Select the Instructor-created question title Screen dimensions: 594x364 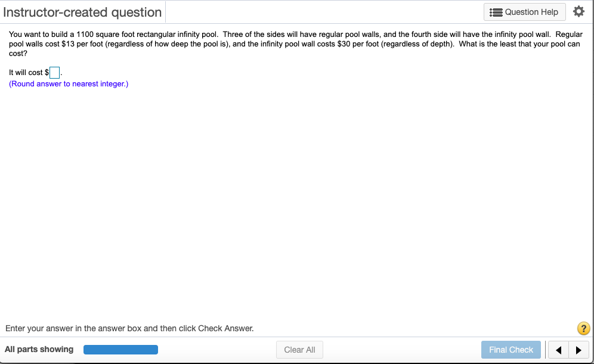83,11
